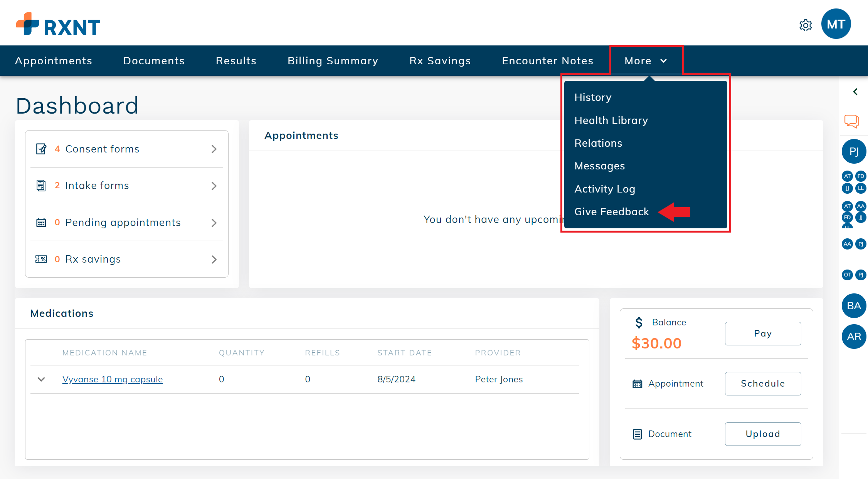Open the Billing Summary nav tab
Viewport: 868px width, 479px height.
point(333,60)
